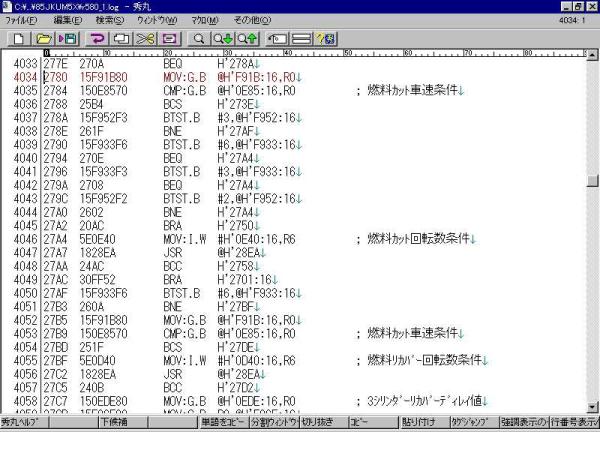Open help via question mark icon
Image resolution: width=600 pixels, height=450 pixels.
click(x=325, y=39)
